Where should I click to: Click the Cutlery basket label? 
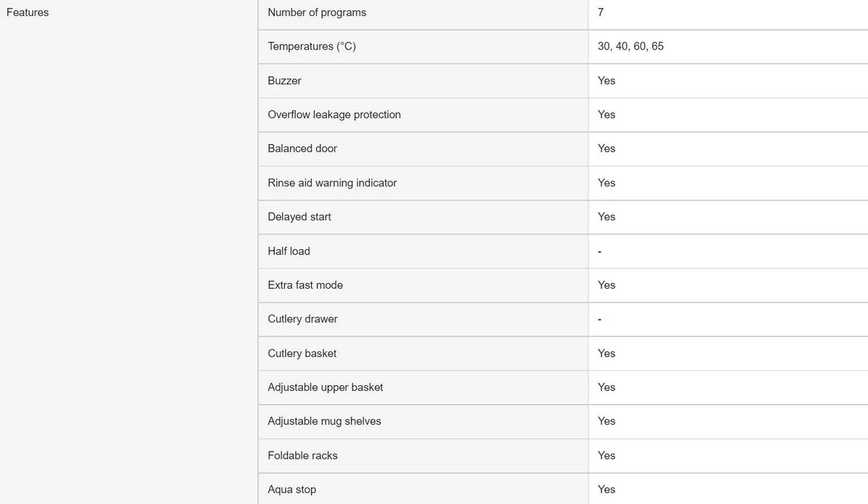click(x=302, y=354)
